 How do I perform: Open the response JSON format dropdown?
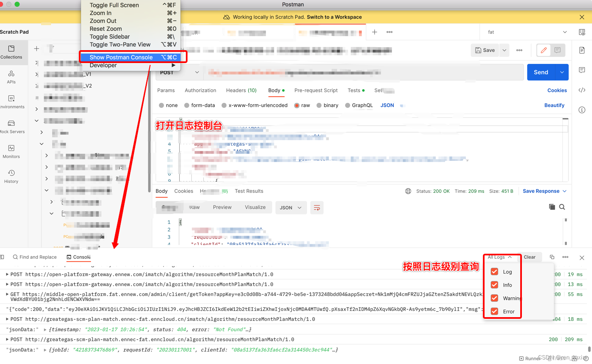[291, 208]
